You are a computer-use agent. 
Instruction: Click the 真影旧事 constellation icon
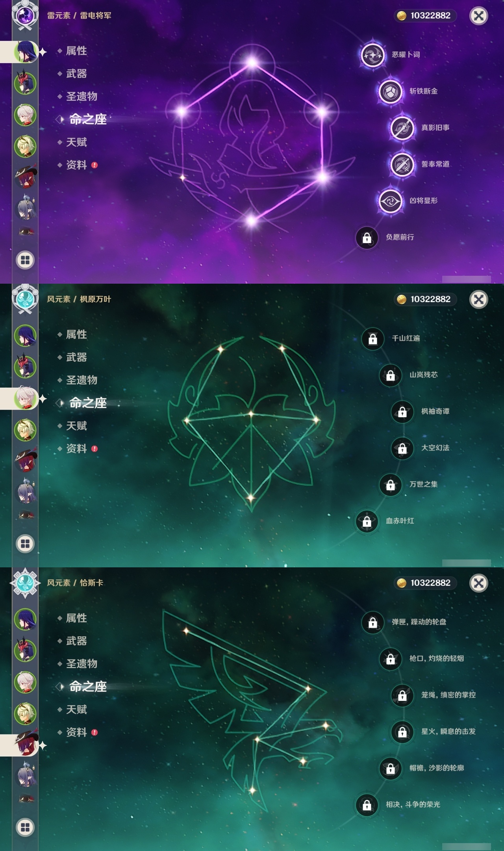click(x=402, y=128)
